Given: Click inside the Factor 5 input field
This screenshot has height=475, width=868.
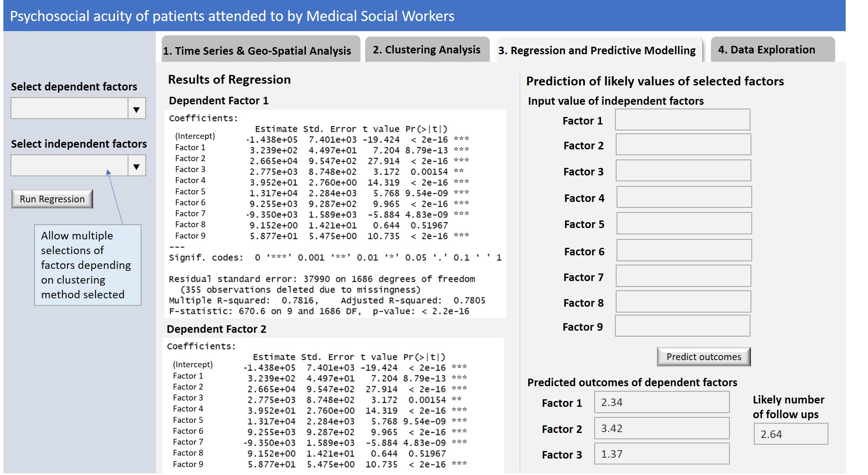Looking at the screenshot, I should tap(682, 223).
